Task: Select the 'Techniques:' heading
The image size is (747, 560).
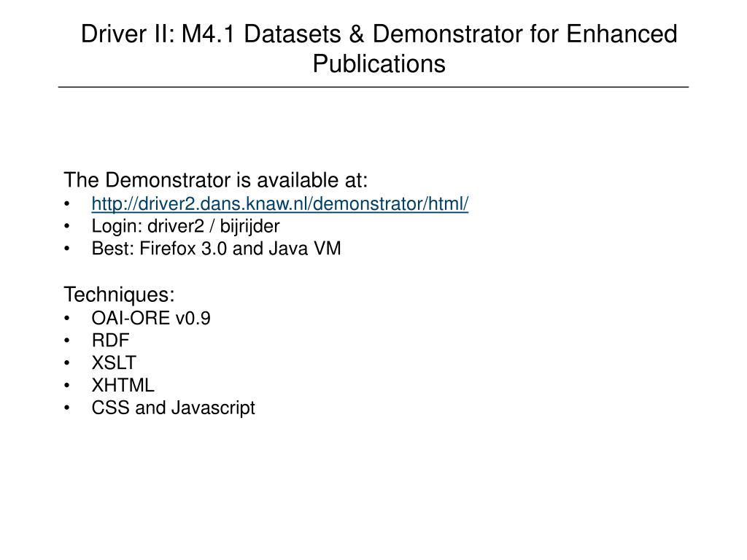Action: 119,295
